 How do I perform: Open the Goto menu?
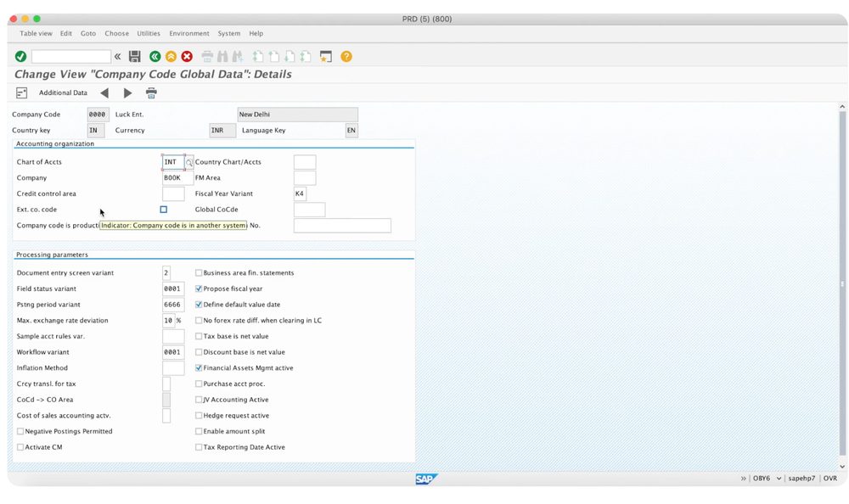pos(88,34)
